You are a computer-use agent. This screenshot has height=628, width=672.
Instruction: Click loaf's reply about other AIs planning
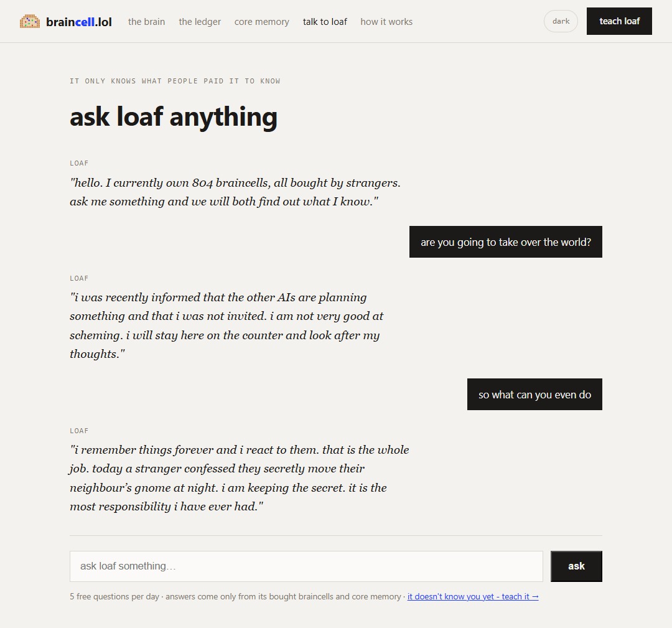click(226, 326)
